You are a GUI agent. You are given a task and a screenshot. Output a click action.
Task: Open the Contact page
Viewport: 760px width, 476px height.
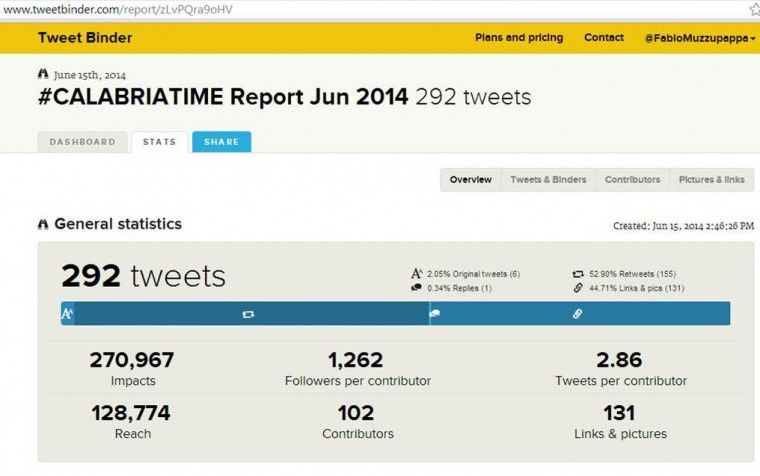pos(604,38)
